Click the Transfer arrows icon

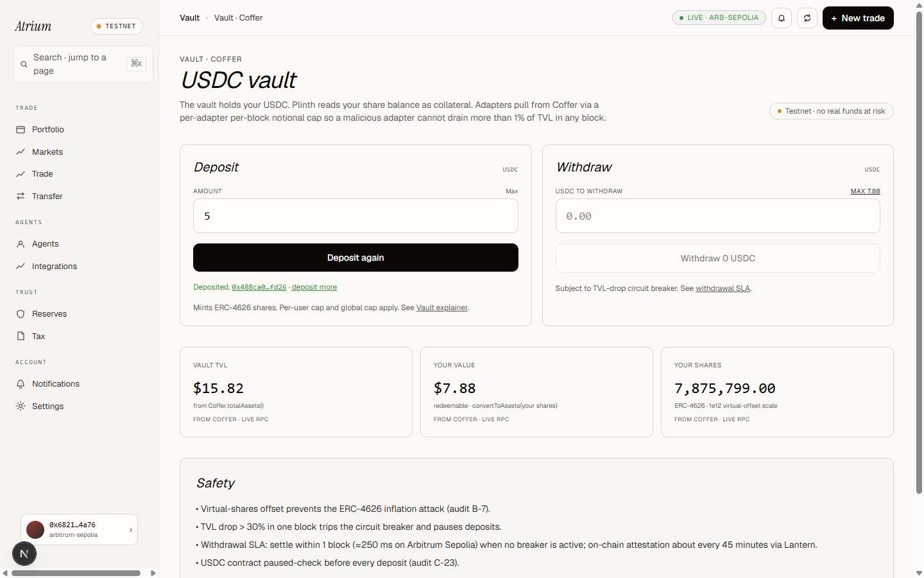click(21, 197)
